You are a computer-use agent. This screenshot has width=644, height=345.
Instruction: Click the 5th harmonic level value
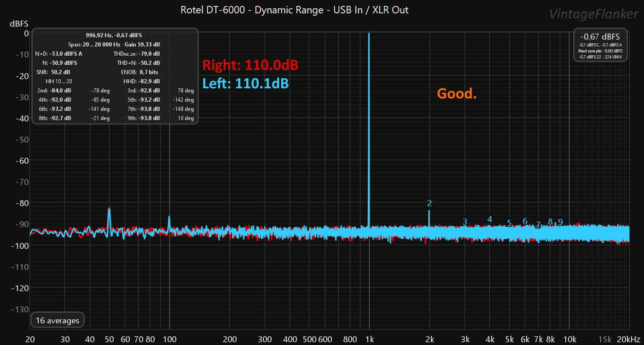(149, 100)
